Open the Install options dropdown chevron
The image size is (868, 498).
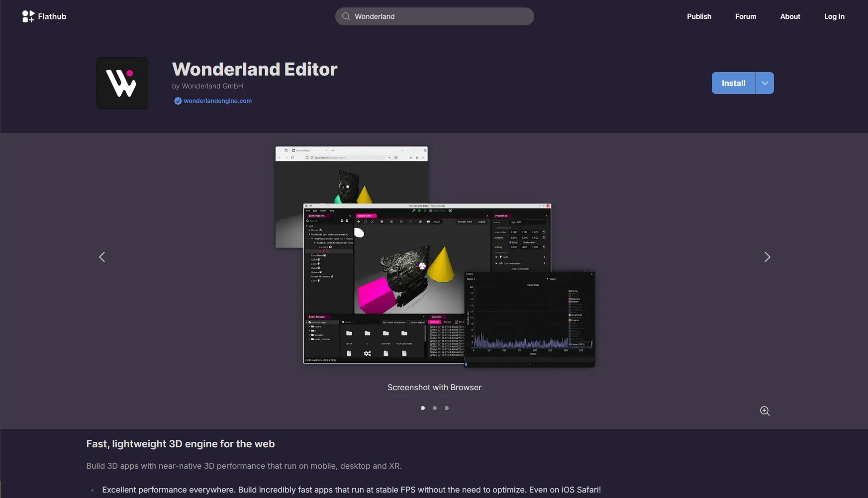(x=764, y=83)
